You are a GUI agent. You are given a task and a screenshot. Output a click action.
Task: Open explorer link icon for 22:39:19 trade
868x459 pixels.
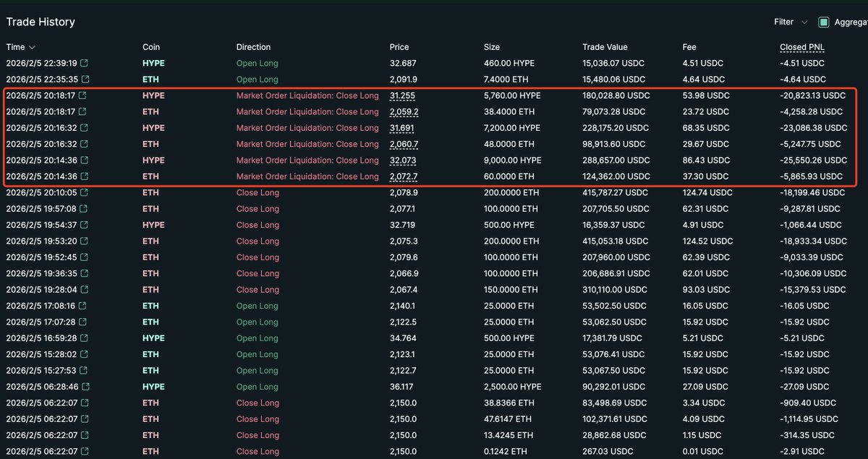pos(85,64)
